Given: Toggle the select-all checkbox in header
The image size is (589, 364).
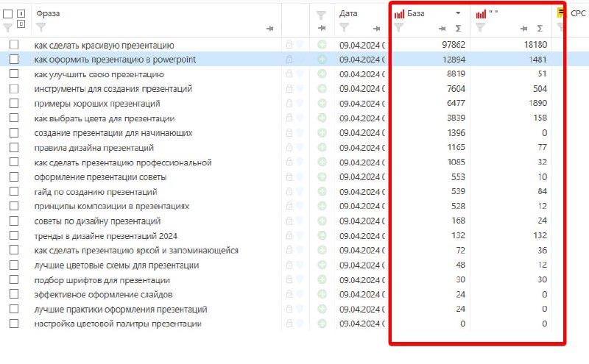Looking at the screenshot, I should [7, 14].
